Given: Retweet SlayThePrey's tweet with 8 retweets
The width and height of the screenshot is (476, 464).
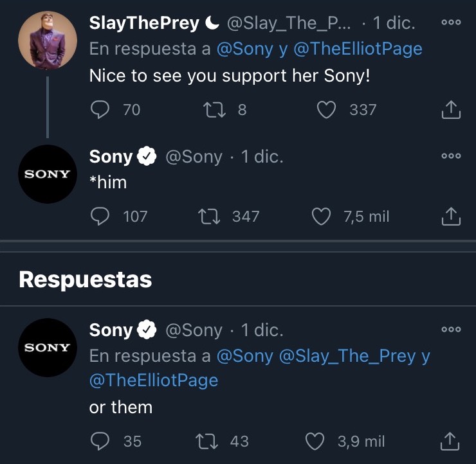Looking at the screenshot, I should tap(211, 110).
